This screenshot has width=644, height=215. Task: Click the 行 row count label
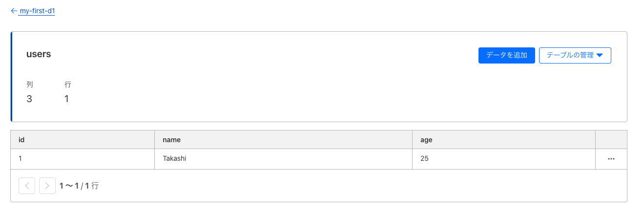click(x=68, y=85)
